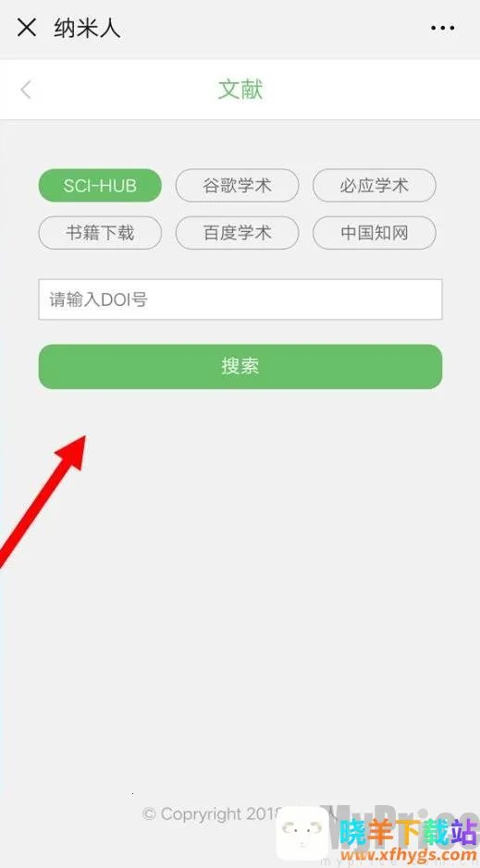Go back using the left chevron
Viewport: 480px width, 868px height.
click(x=26, y=90)
